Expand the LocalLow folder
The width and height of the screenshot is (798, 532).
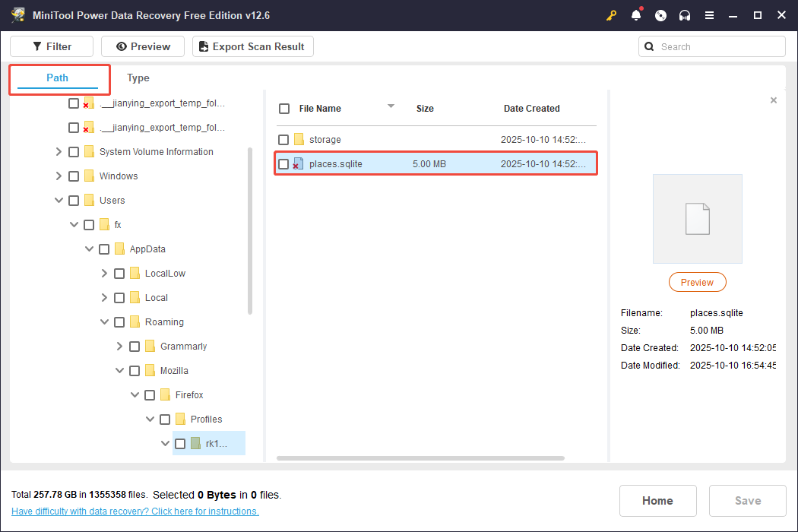pos(104,273)
